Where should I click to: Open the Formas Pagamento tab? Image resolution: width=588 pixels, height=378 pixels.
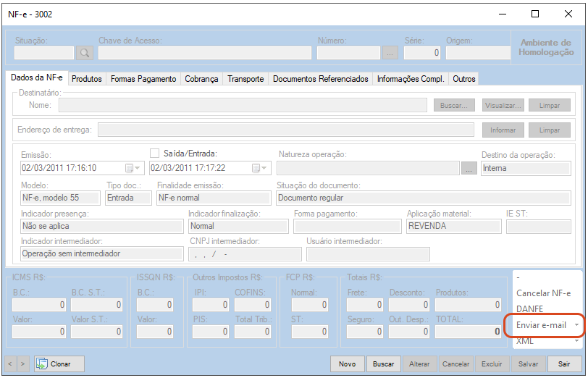(x=143, y=79)
